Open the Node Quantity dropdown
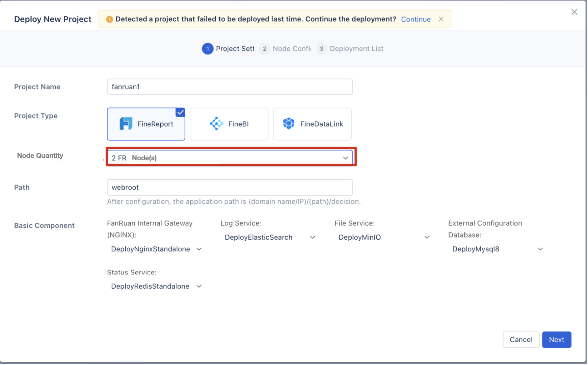This screenshot has height=365, width=588. (x=345, y=158)
